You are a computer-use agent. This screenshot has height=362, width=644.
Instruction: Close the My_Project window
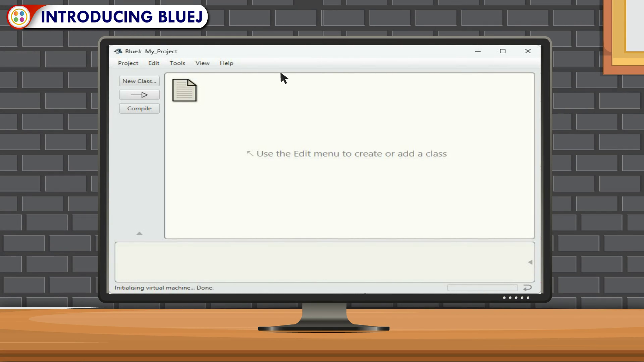pos(528,51)
